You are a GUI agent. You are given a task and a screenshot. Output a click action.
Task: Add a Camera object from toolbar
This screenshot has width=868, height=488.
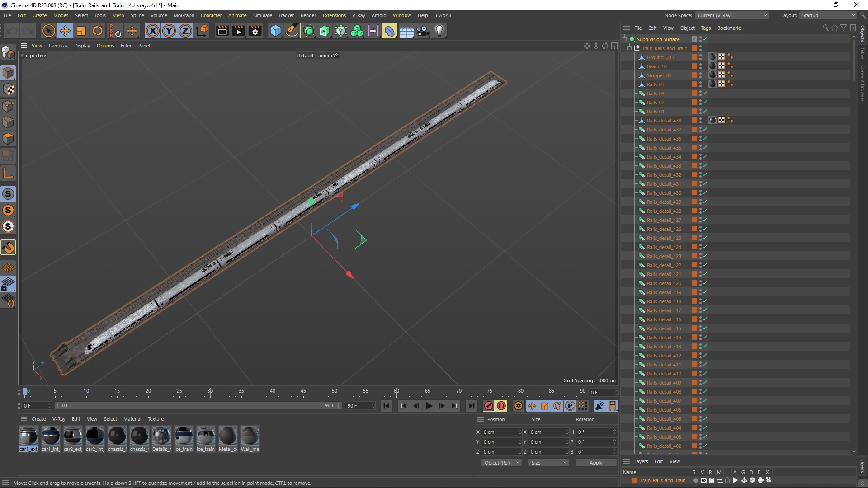click(x=423, y=31)
